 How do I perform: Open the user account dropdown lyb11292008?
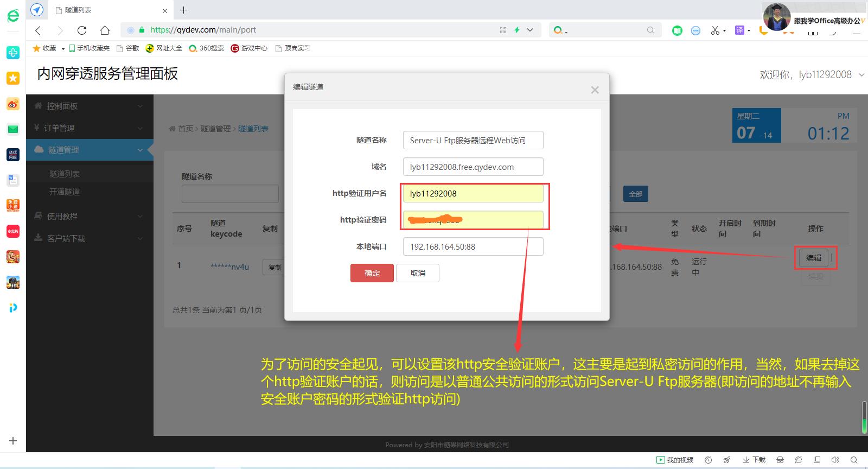coord(812,75)
